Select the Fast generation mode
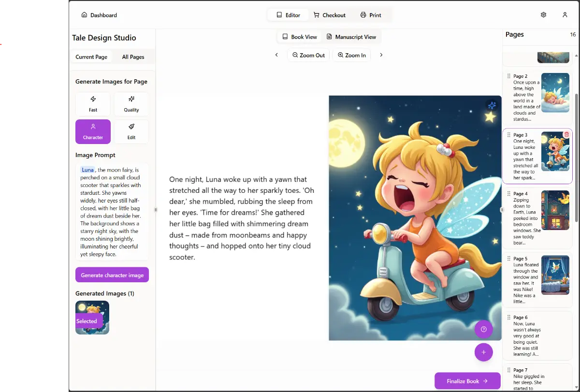The image size is (580, 392). coord(93,104)
